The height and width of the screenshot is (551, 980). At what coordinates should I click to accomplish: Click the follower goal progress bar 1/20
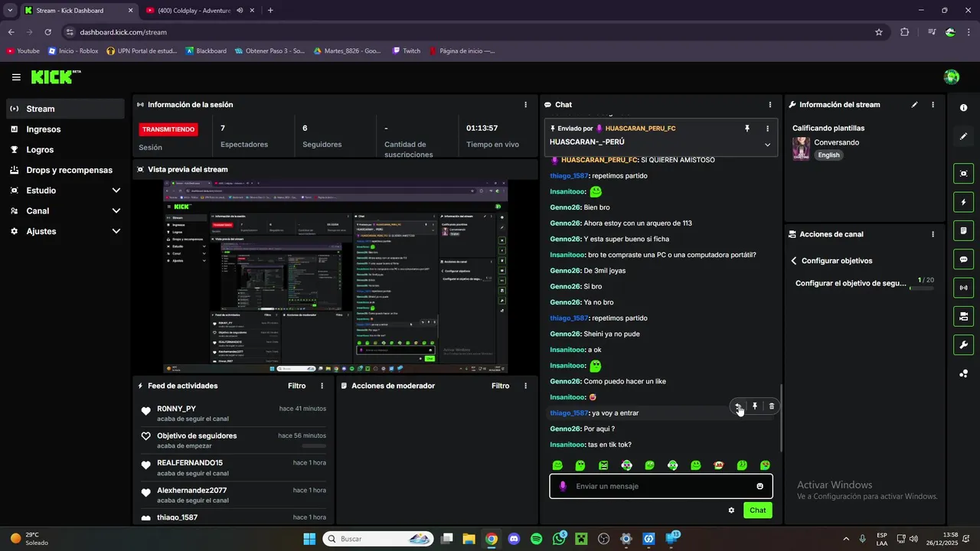point(921,289)
